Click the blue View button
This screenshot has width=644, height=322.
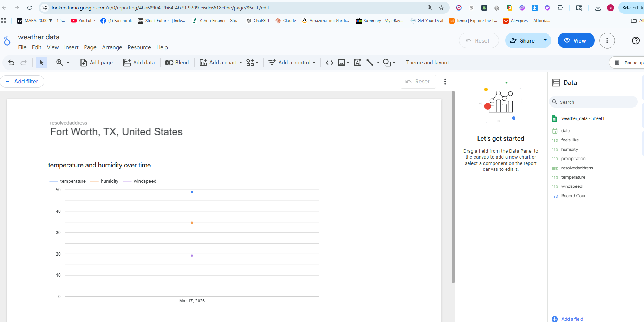575,41
